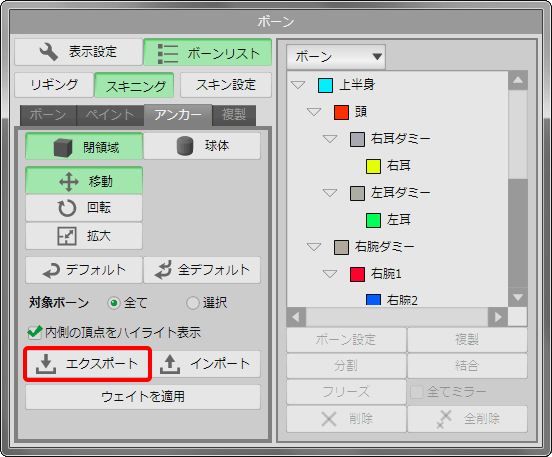The image size is (552, 457).
Task: Uncheck 内側の頂点をハイライト表示 checkbox
Action: coord(34,332)
